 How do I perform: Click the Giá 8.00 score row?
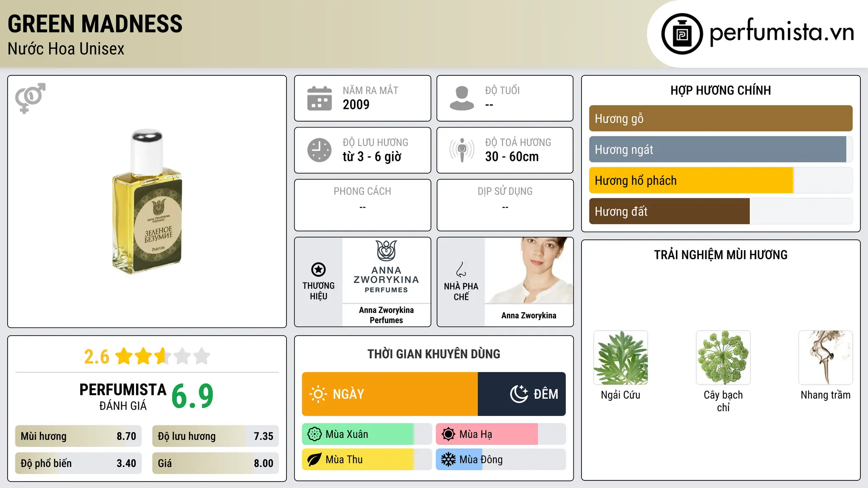[215, 463]
